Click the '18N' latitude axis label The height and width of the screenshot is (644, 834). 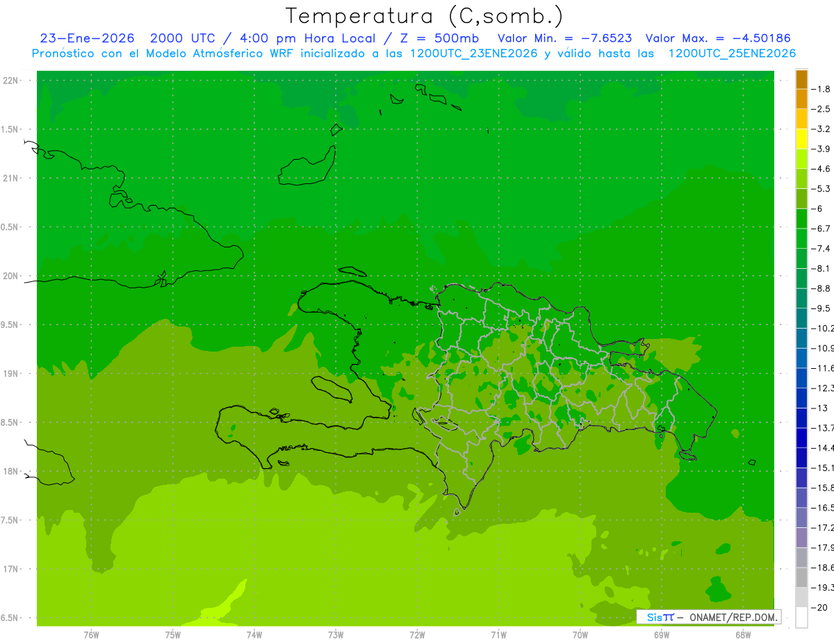point(12,472)
